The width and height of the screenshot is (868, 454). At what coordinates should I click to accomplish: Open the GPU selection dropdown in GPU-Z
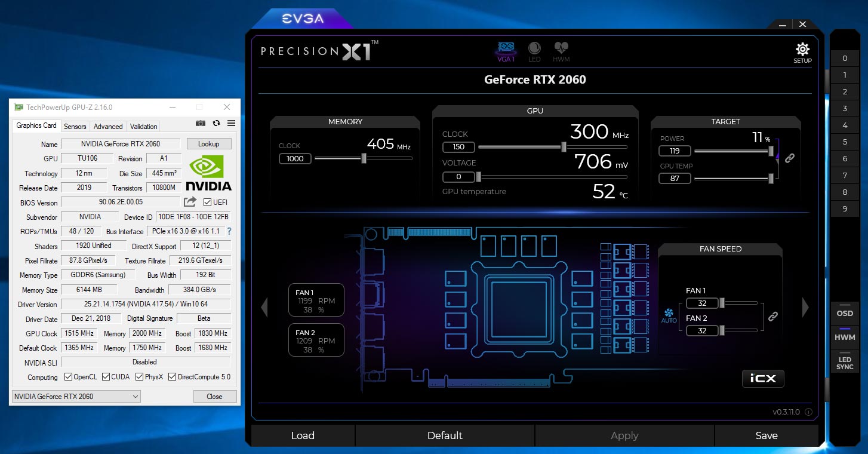coord(76,396)
